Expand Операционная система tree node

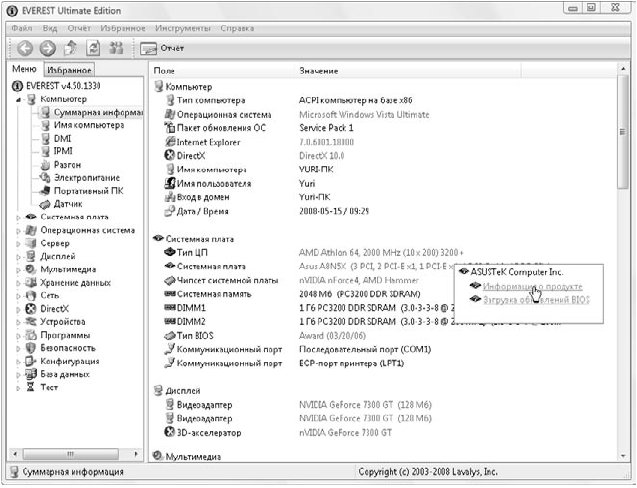[18, 230]
